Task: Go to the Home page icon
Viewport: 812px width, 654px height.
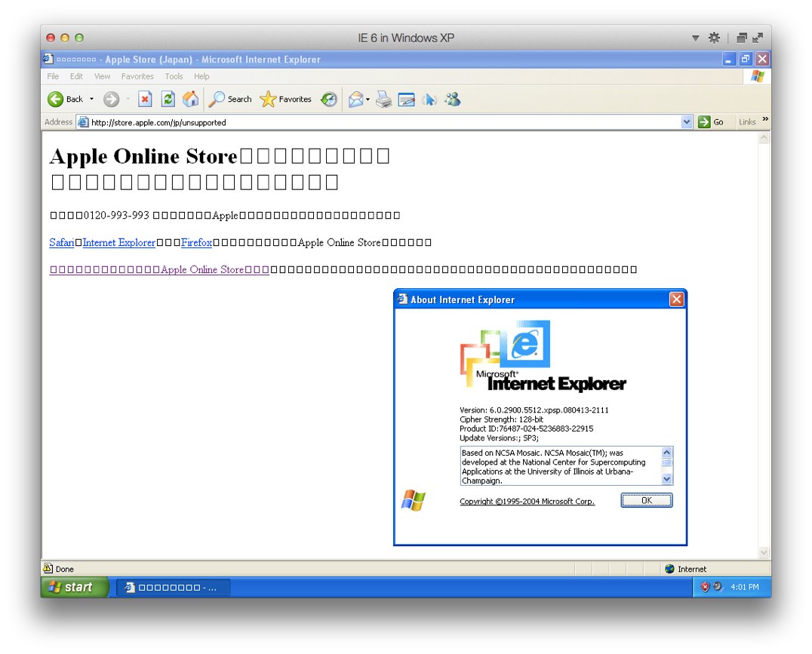Action: click(190, 99)
